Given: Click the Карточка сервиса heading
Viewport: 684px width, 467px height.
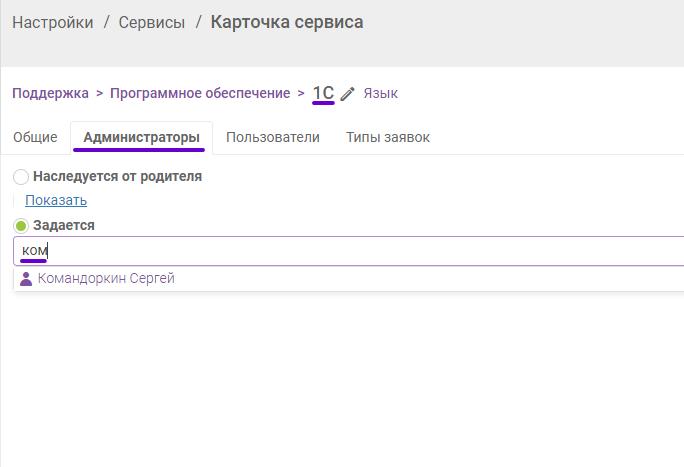Looking at the screenshot, I should point(287,22).
